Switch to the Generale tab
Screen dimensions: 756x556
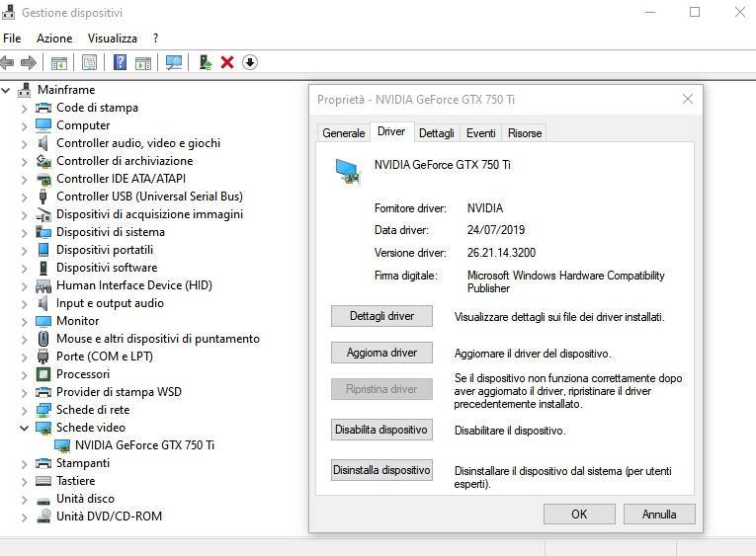(x=343, y=133)
